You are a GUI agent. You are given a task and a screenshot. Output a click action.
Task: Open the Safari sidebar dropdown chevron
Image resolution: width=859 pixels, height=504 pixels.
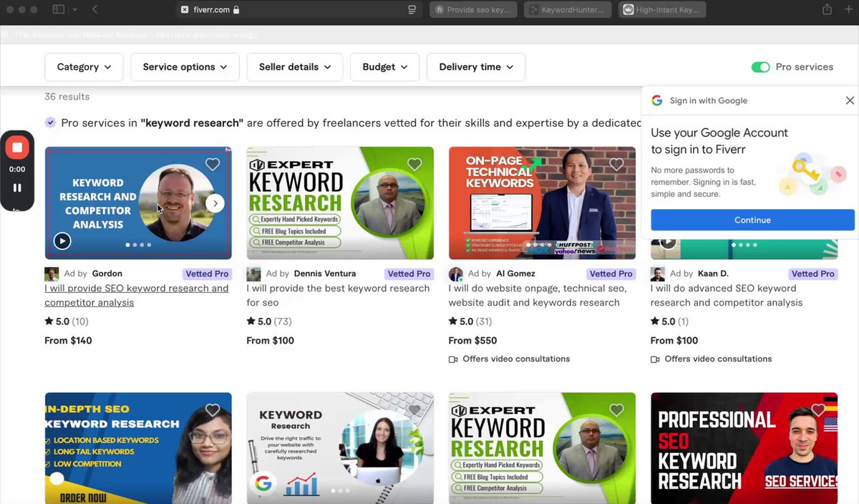74,9
